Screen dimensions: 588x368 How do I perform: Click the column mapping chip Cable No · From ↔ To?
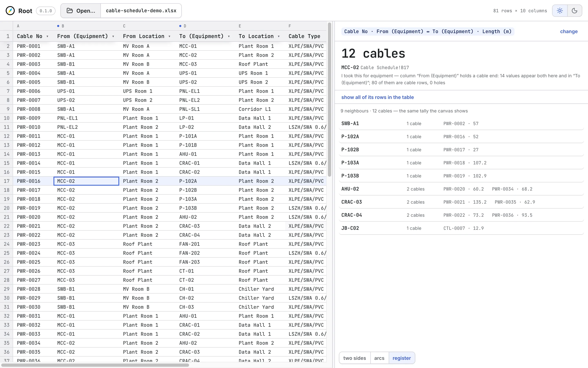coord(428,31)
